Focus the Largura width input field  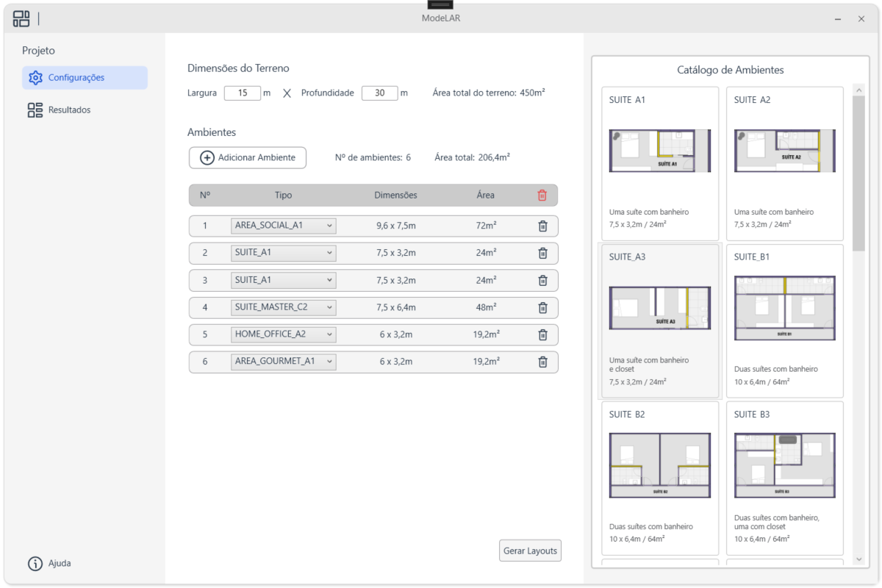[242, 93]
